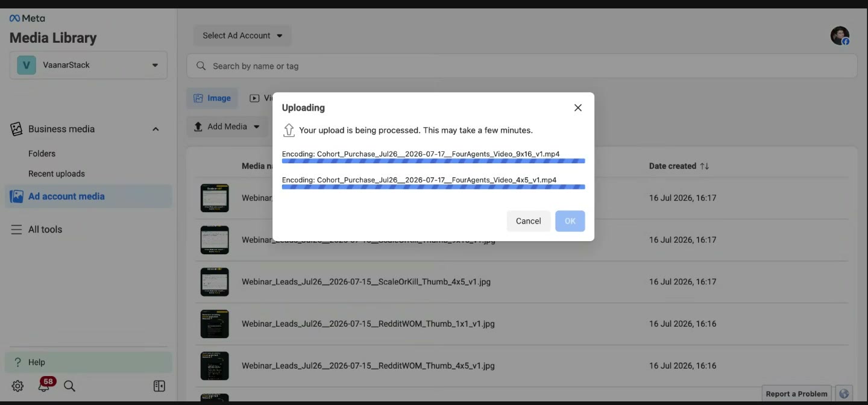This screenshot has width=868, height=405.
Task: Collapse the Business media section
Action: pyautogui.click(x=156, y=129)
